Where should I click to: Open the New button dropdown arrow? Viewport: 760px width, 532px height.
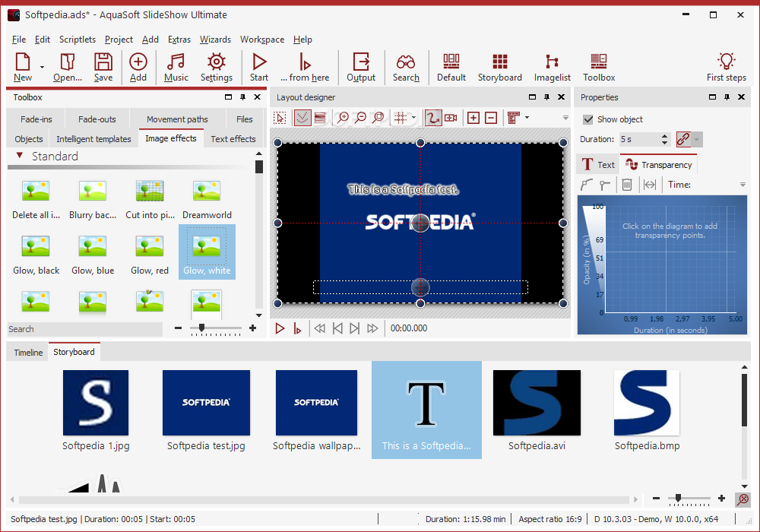click(42, 68)
